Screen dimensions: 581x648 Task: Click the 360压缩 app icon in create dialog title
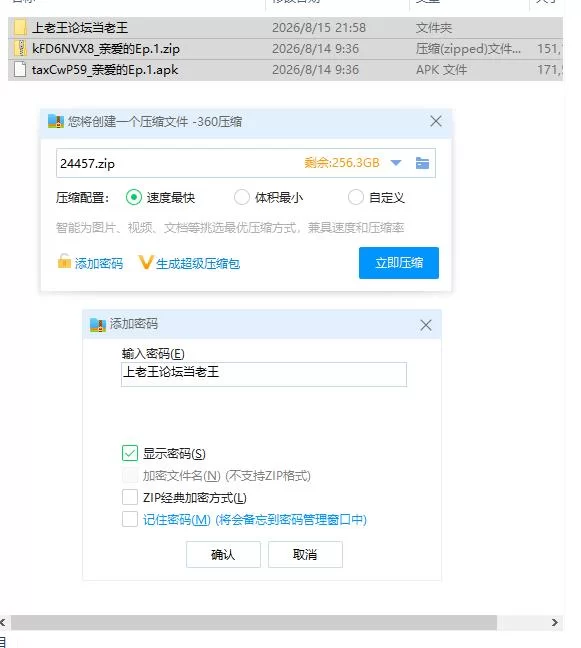[x=55, y=122]
